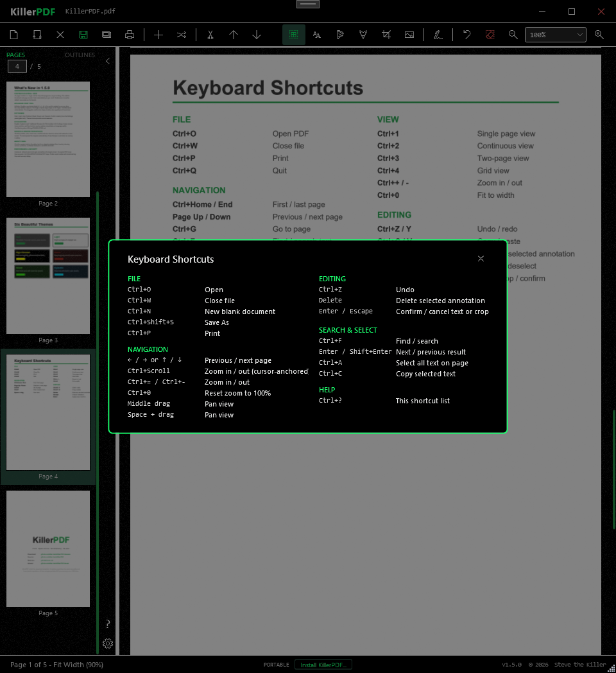Click the question mark help icon
This screenshot has width=616, height=673.
point(108,624)
